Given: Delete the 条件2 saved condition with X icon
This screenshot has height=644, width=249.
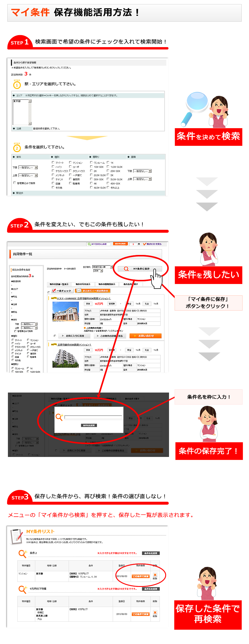Looking at the screenshot, I should 155,575.
